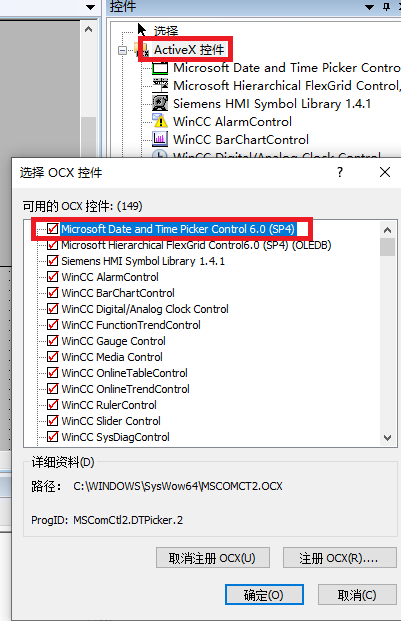Click the 注册 OCX(R) button
Screen dimensions: 401x621
click(x=340, y=558)
